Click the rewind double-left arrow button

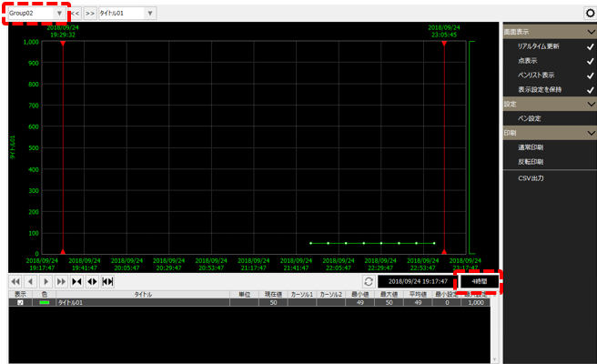click(15, 282)
